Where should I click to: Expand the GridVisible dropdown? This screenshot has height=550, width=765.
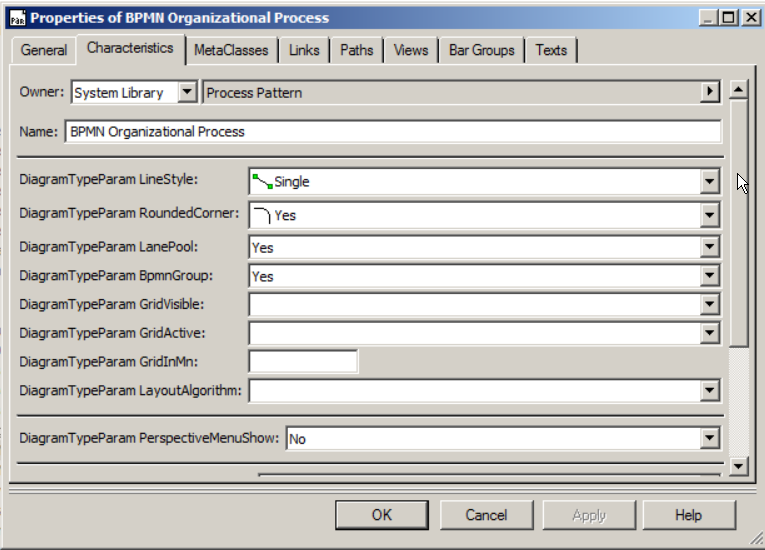point(710,305)
